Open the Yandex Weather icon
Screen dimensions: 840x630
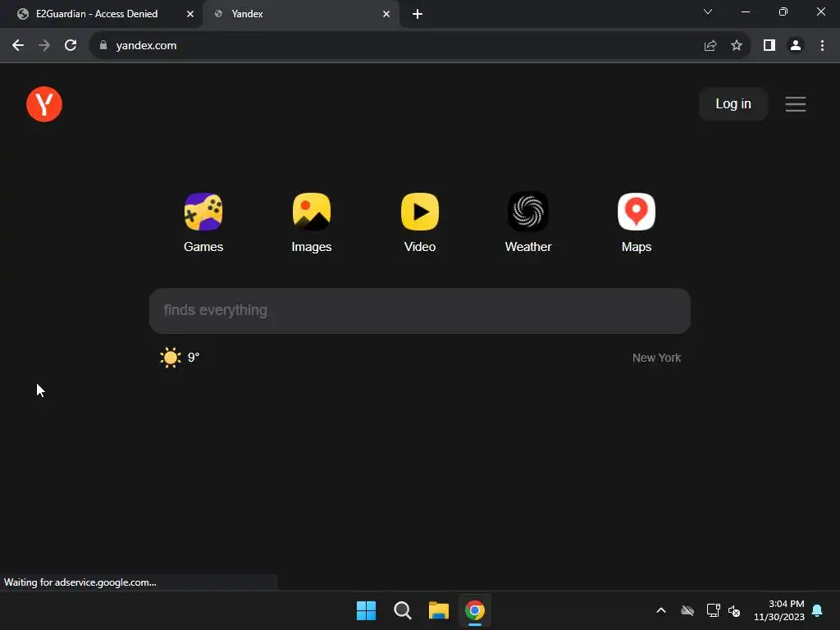click(528, 212)
